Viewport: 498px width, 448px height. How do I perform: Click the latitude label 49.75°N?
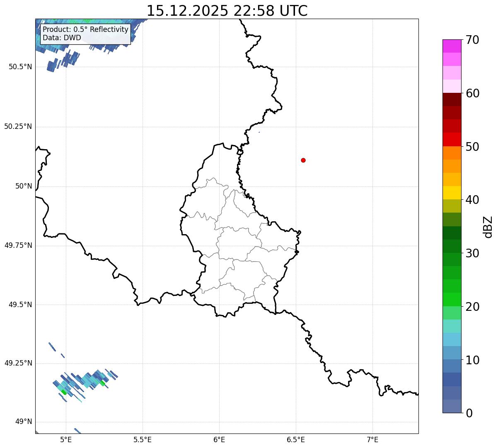coord(18,245)
